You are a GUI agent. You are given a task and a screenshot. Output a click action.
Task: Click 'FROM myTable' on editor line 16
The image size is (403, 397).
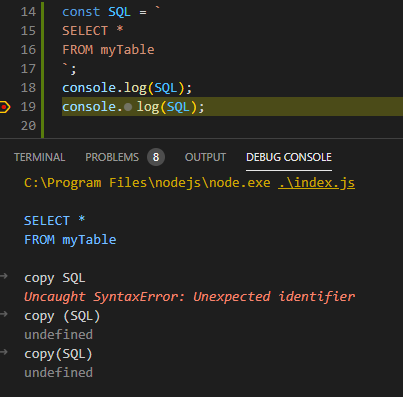pyautogui.click(x=108, y=50)
